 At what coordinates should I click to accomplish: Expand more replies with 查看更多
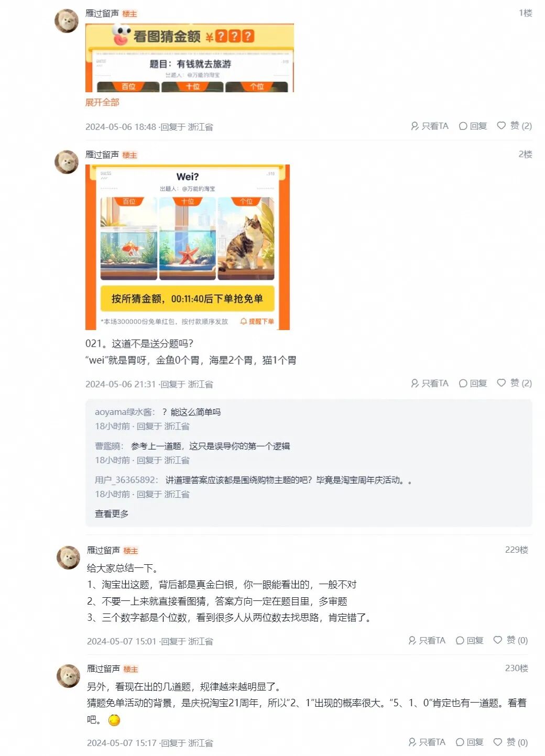[112, 513]
